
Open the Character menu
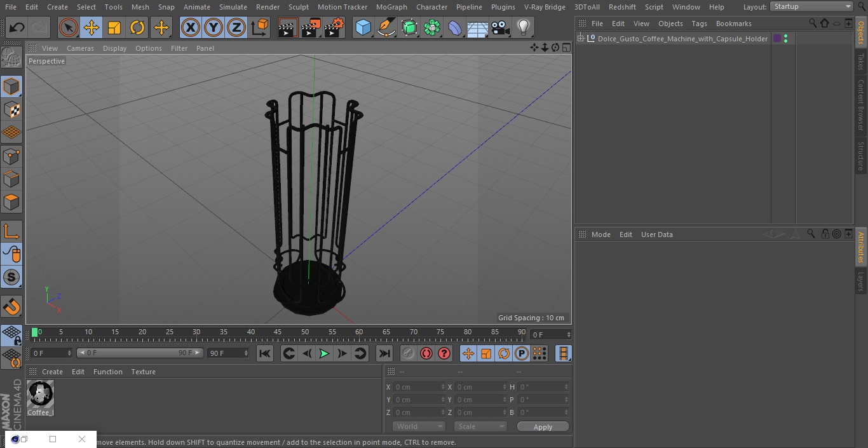pyautogui.click(x=431, y=7)
